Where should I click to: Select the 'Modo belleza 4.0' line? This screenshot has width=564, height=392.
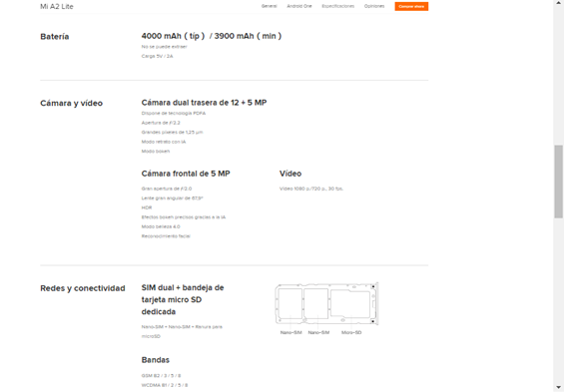click(x=161, y=226)
